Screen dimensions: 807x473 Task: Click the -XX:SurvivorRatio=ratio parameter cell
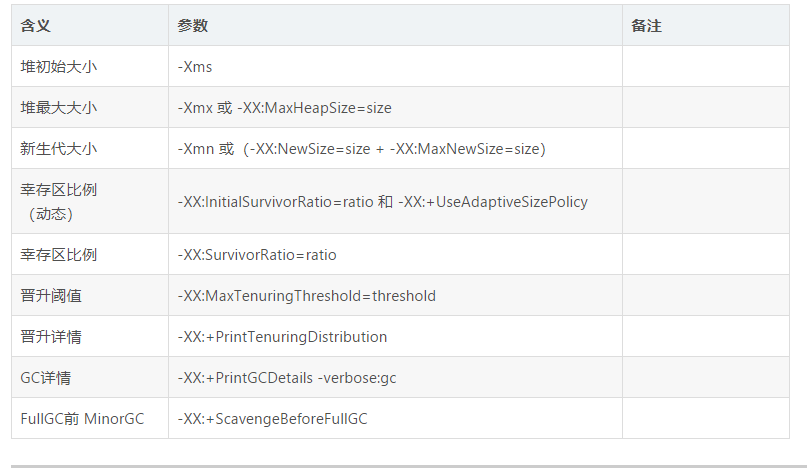pyautogui.click(x=257, y=255)
